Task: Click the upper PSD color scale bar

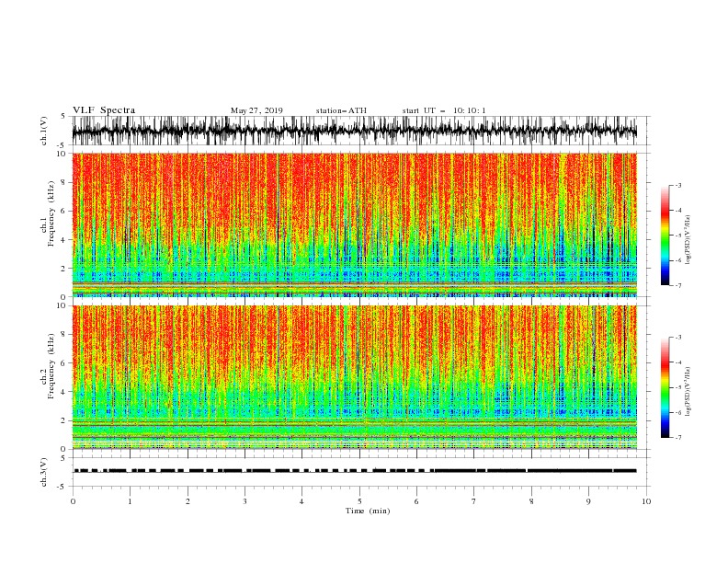Action: click(x=665, y=236)
